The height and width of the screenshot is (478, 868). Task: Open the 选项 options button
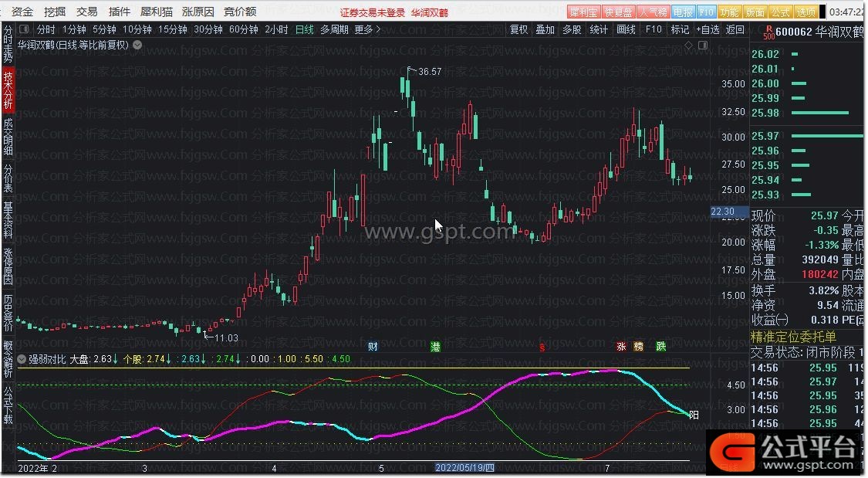(806, 12)
